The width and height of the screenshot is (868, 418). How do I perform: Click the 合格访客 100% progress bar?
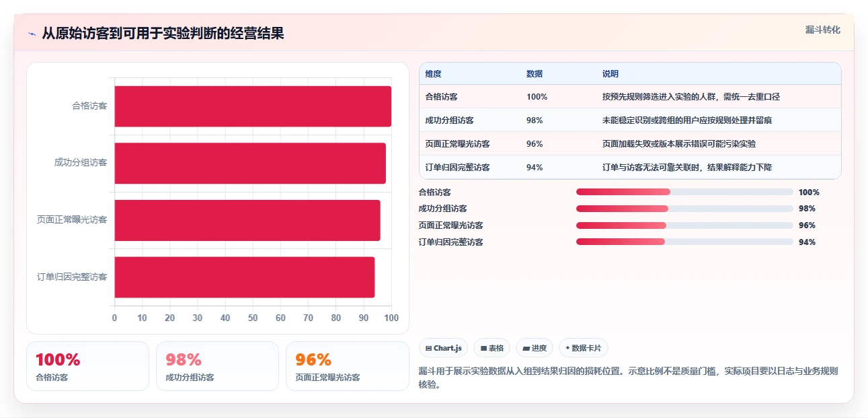click(684, 192)
